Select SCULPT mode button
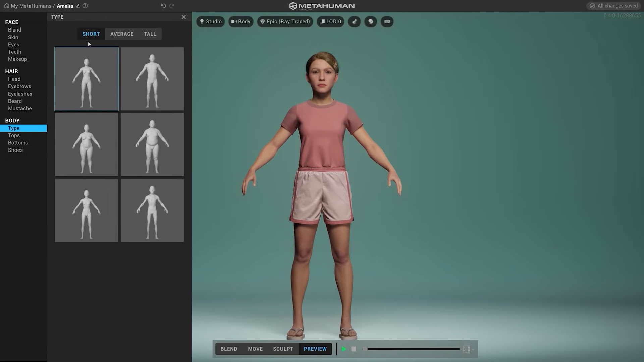The height and width of the screenshot is (362, 644). [283, 349]
